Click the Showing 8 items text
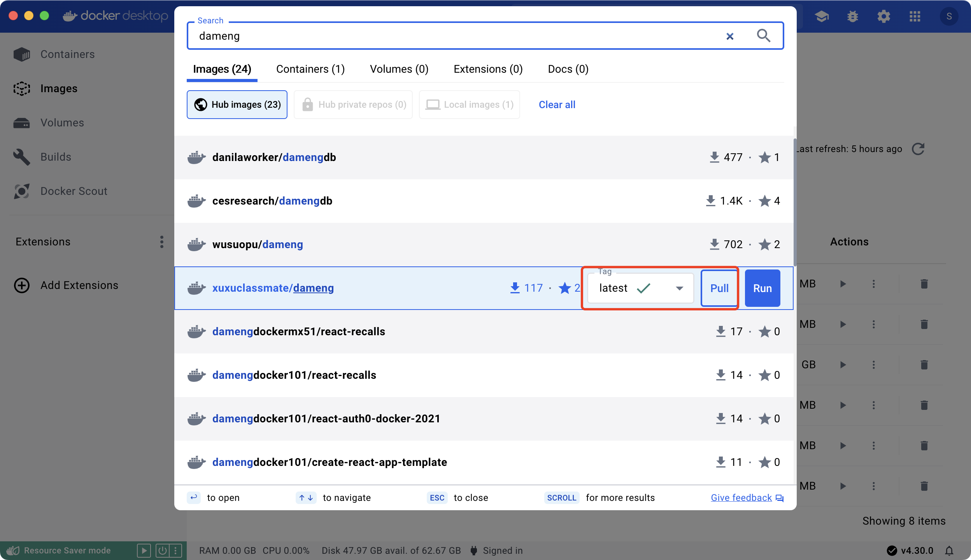The image size is (971, 560). 904,521
